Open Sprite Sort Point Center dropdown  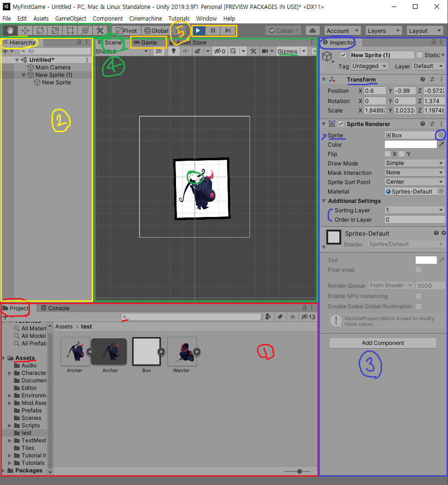pos(415,182)
